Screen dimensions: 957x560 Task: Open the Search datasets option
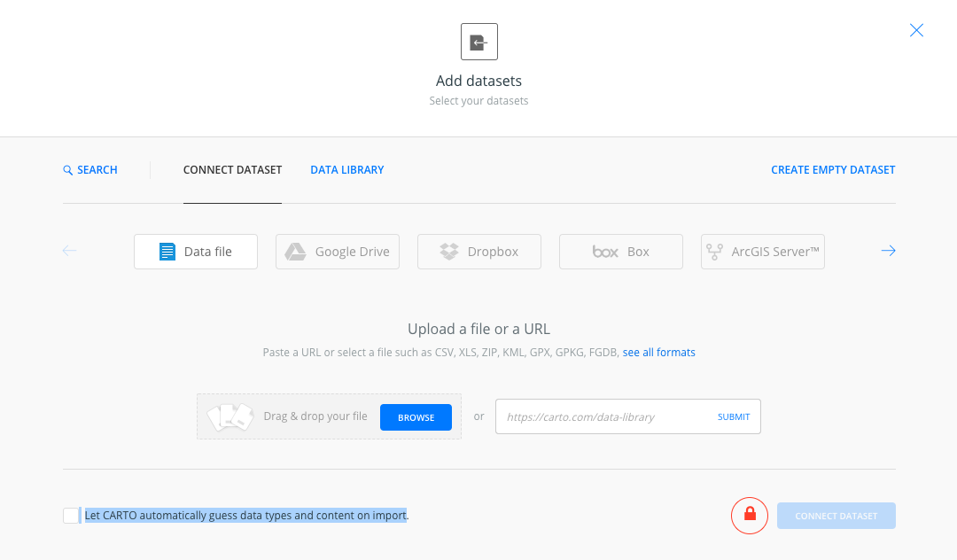(x=90, y=169)
